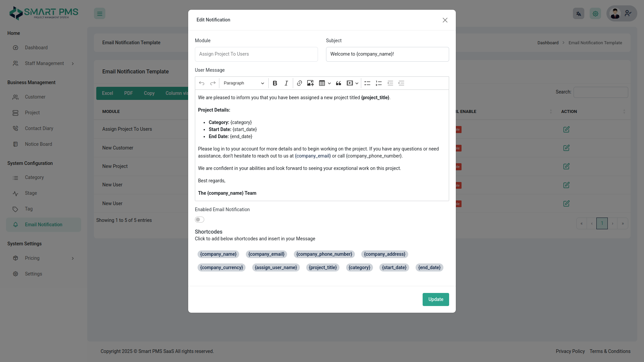
Task: Toggle bold formatting in editor toolbar
Action: click(275, 83)
